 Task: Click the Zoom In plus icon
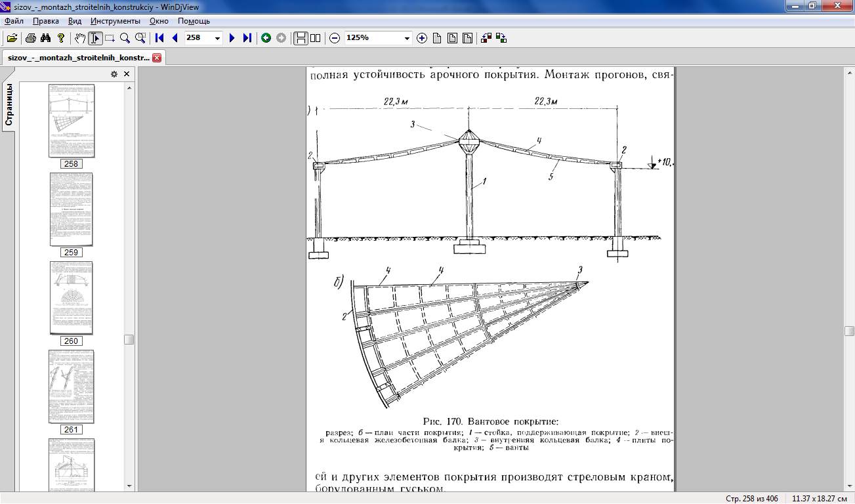422,38
